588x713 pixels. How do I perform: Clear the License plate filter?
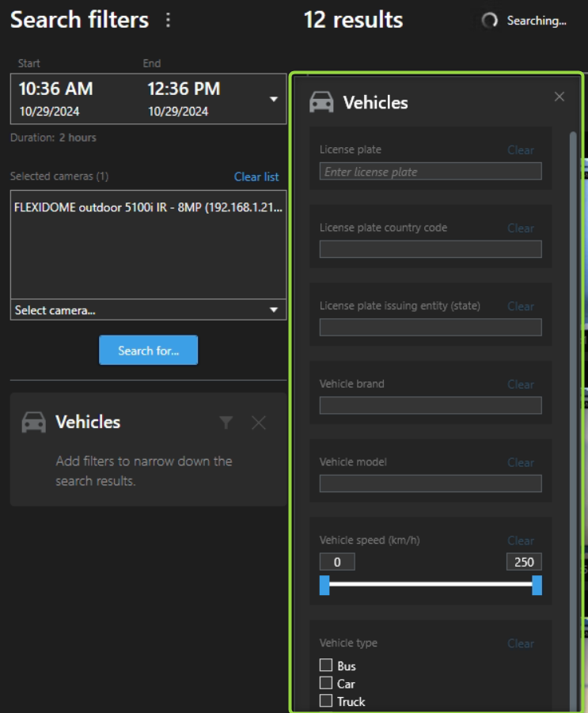(521, 150)
